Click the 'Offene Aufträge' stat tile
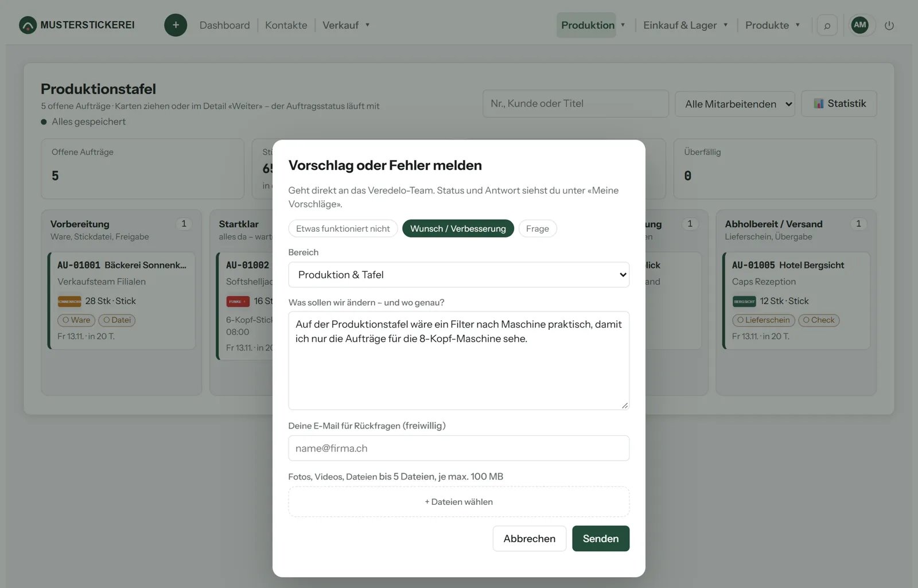918x588 pixels. click(143, 169)
